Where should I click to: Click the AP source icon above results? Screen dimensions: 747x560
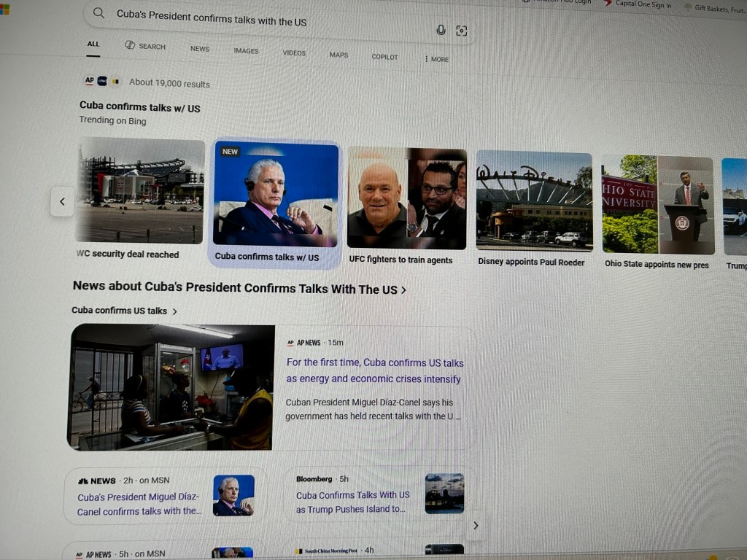89,81
